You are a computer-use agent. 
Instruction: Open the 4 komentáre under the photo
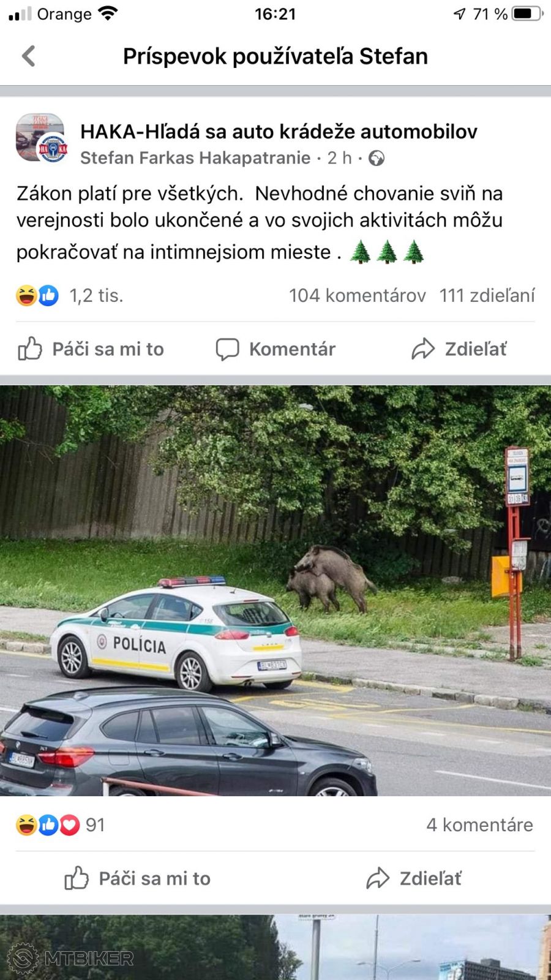479,824
